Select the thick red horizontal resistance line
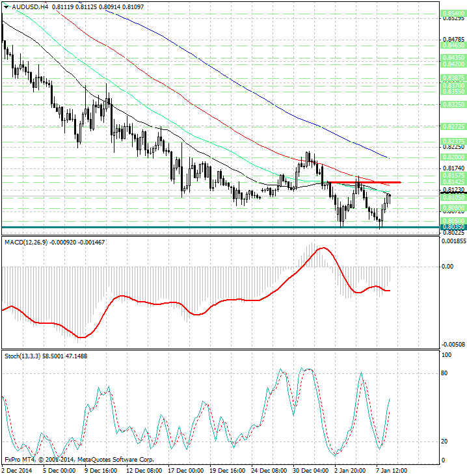Screen dimensions: 467x476 [365, 182]
